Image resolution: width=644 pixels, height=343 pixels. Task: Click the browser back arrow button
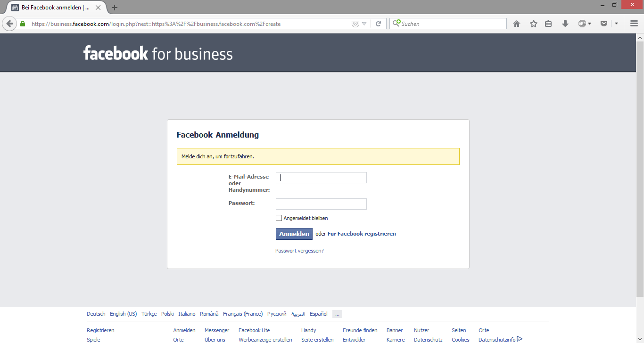pos(9,24)
